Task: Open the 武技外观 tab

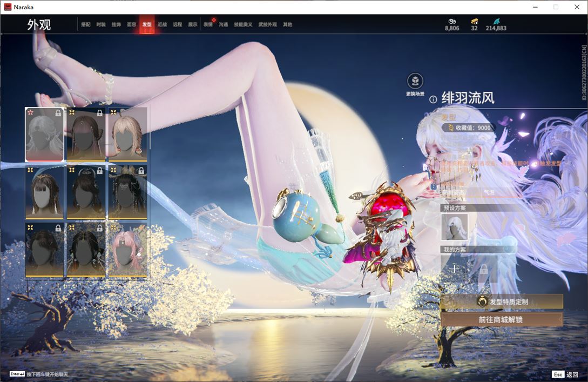Action: pyautogui.click(x=267, y=24)
